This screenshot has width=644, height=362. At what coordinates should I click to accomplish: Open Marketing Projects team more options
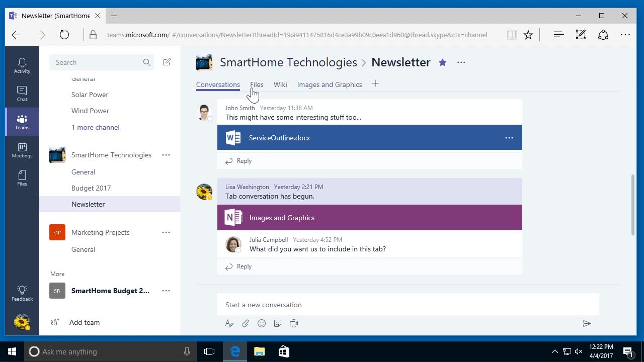(166, 232)
